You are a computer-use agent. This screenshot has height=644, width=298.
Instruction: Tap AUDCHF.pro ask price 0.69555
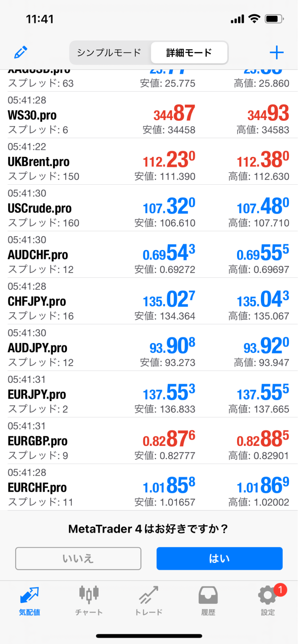263,253
